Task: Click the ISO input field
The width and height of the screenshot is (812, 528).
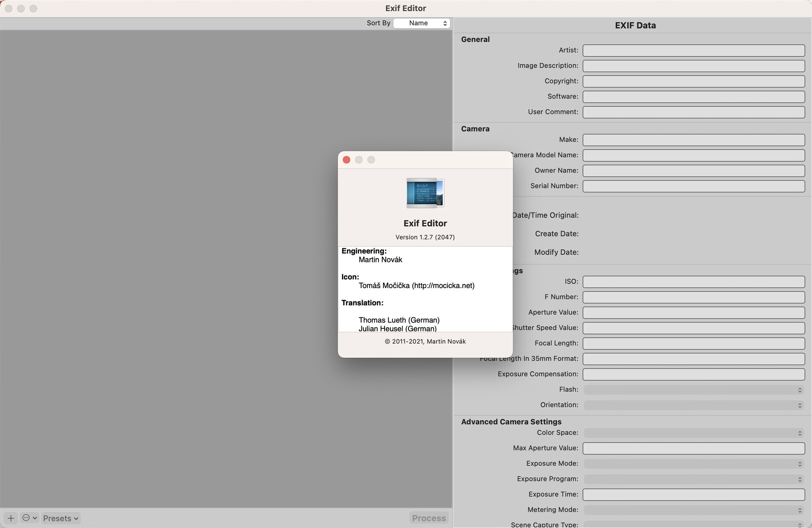Action: [x=693, y=281]
